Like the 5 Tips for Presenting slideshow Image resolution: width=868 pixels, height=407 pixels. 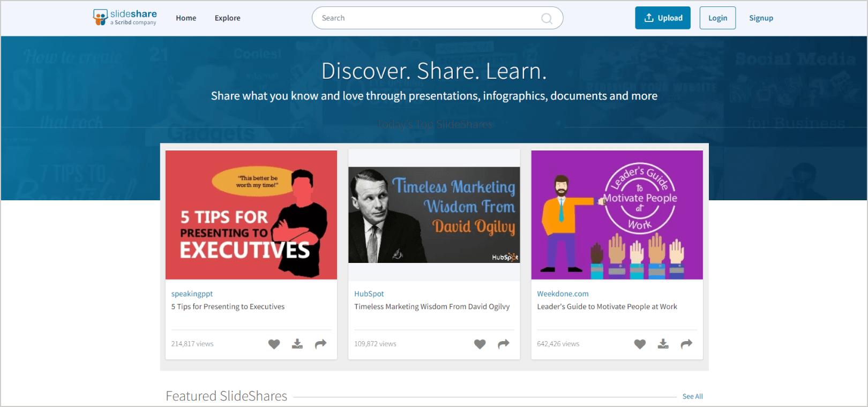pos(274,344)
